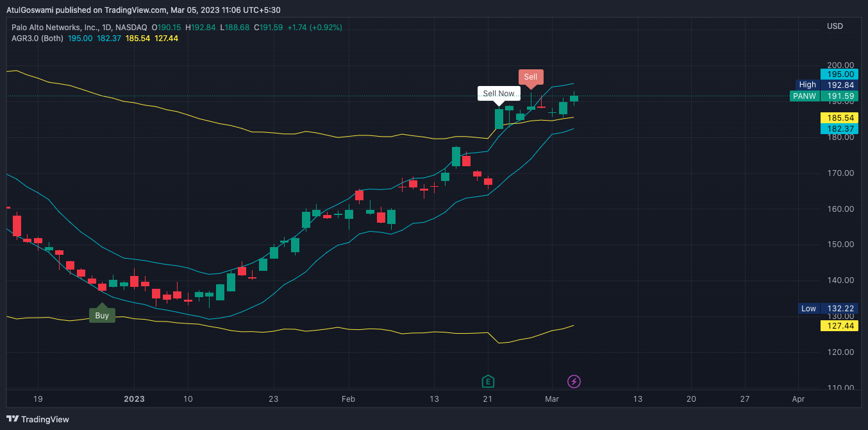
Task: Click the +1.74 (+0.92%) change value
Action: pos(315,28)
